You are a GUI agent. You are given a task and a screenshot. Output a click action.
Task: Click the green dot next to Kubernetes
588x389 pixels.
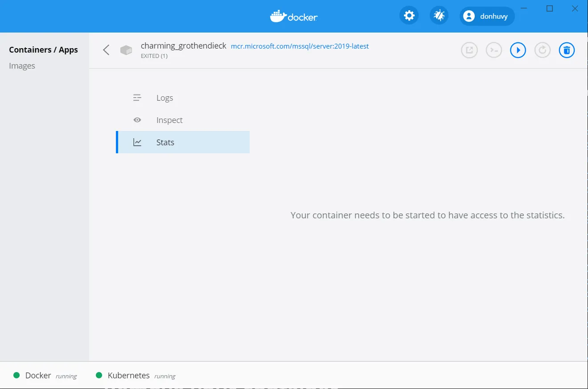(x=99, y=375)
